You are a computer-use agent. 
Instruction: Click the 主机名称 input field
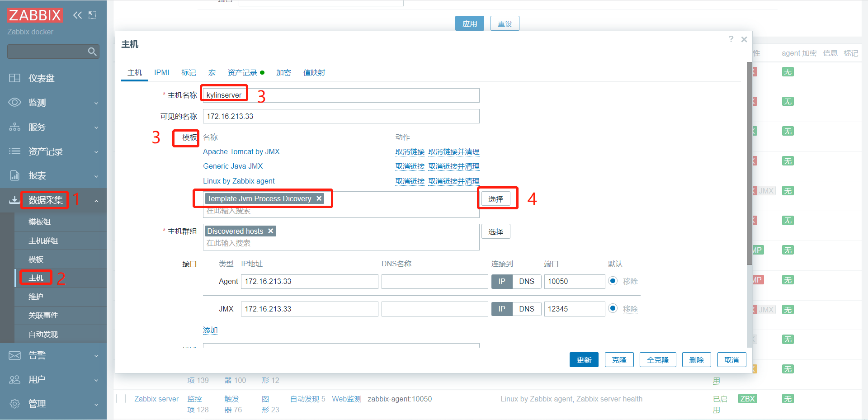coord(341,95)
